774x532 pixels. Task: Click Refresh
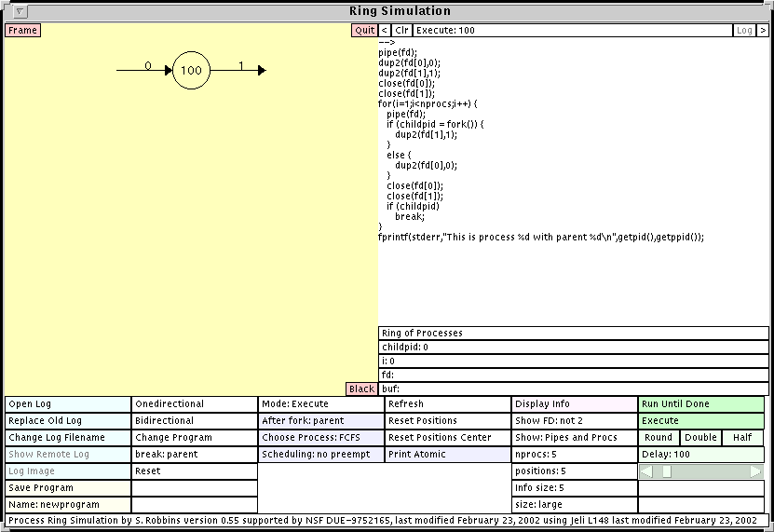[x=448, y=404]
